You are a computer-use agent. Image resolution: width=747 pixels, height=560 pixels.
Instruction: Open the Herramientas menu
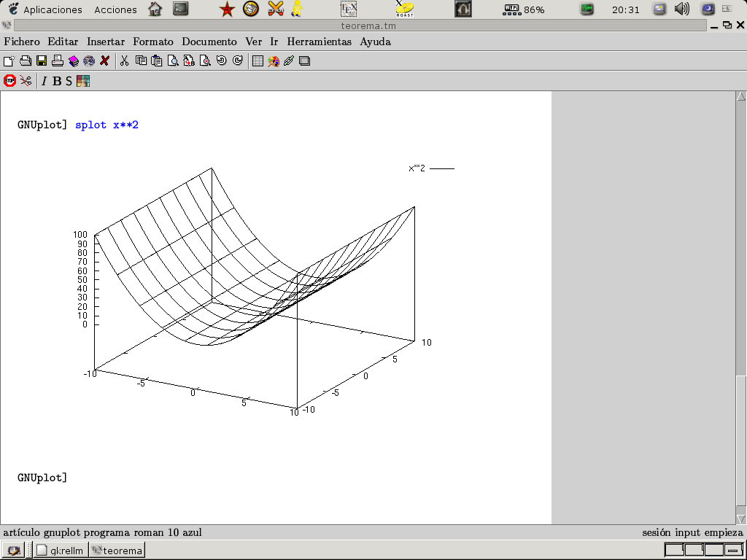pos(319,42)
